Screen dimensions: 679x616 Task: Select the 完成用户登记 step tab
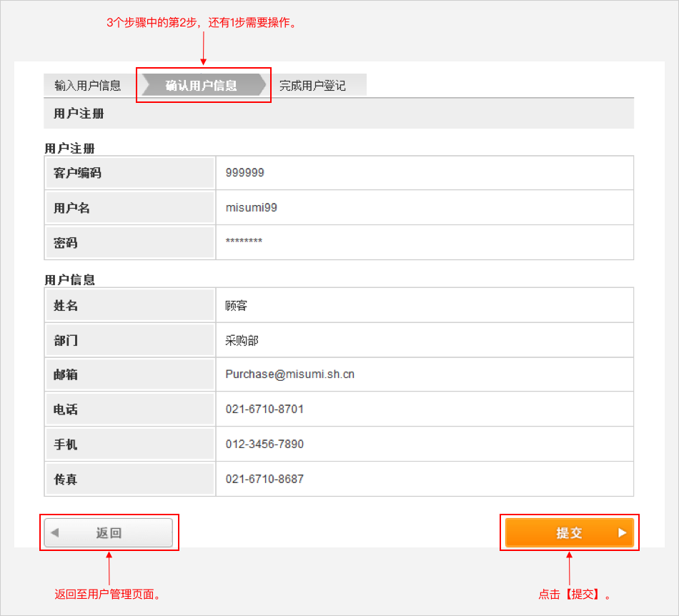click(312, 86)
